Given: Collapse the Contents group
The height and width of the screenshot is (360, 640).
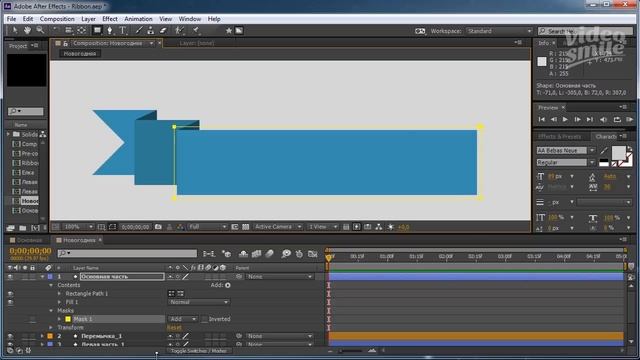Looking at the screenshot, I should point(51,285).
